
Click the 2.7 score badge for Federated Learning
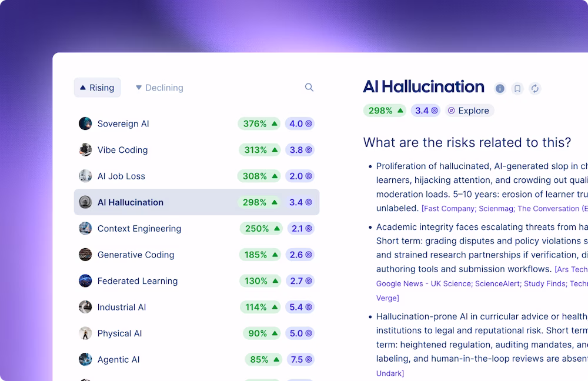coord(300,281)
